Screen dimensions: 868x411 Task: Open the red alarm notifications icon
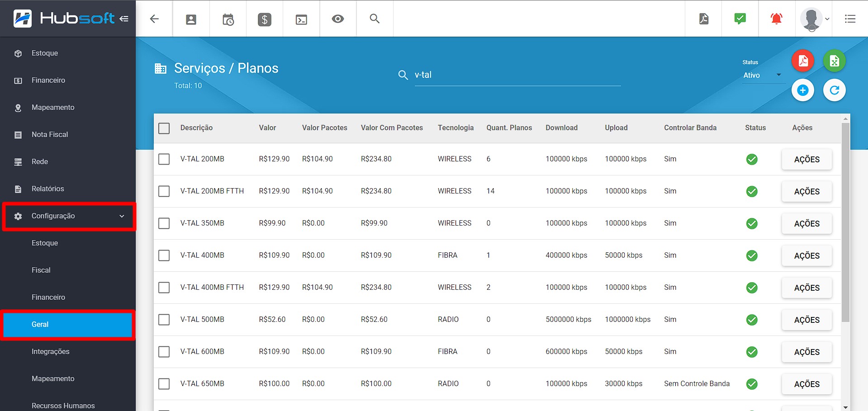click(x=776, y=19)
